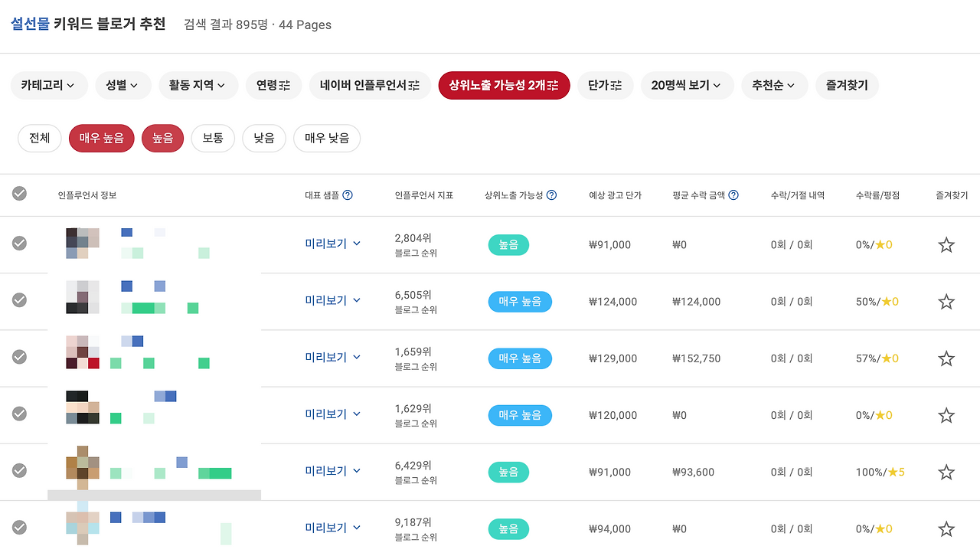Open the 카테고리 filter dropdown
Viewport: 980px width, 556px height.
click(49, 85)
